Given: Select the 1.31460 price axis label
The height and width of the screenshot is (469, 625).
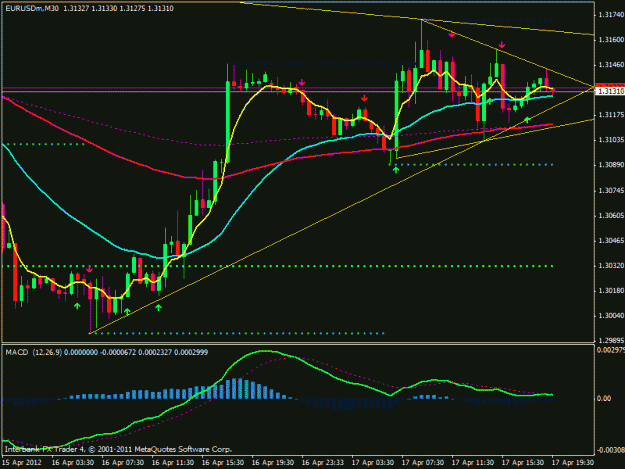Looking at the screenshot, I should pyautogui.click(x=611, y=65).
